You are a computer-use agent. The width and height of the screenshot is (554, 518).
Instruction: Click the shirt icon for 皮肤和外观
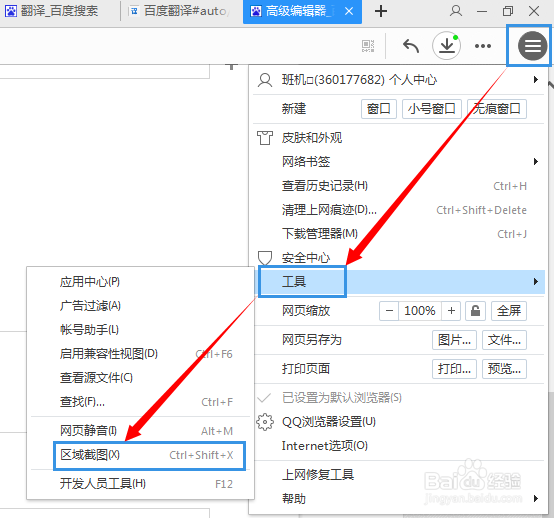[x=265, y=138]
